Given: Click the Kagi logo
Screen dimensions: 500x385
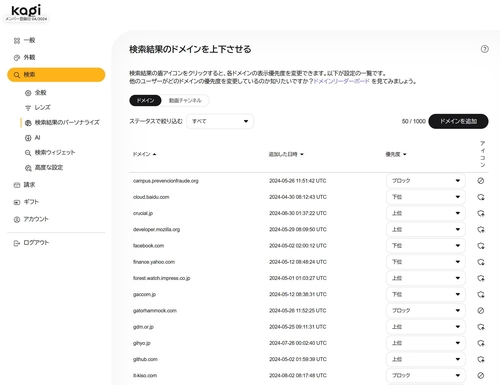Looking at the screenshot, I should (x=26, y=10).
